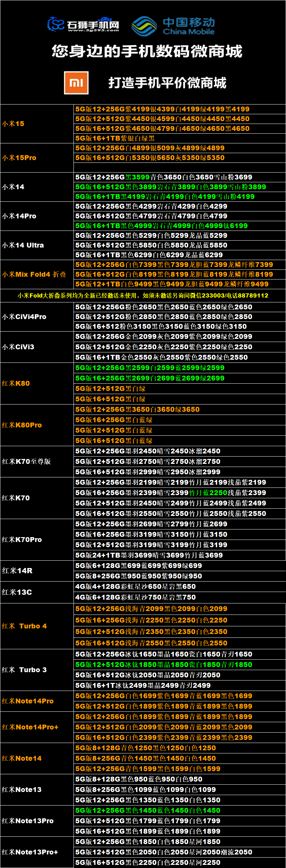Image resolution: width=286 pixels, height=868 pixels.
Task: Click the green row 5G版16+1TB黑4199岩石青4199
Action: tap(180, 197)
